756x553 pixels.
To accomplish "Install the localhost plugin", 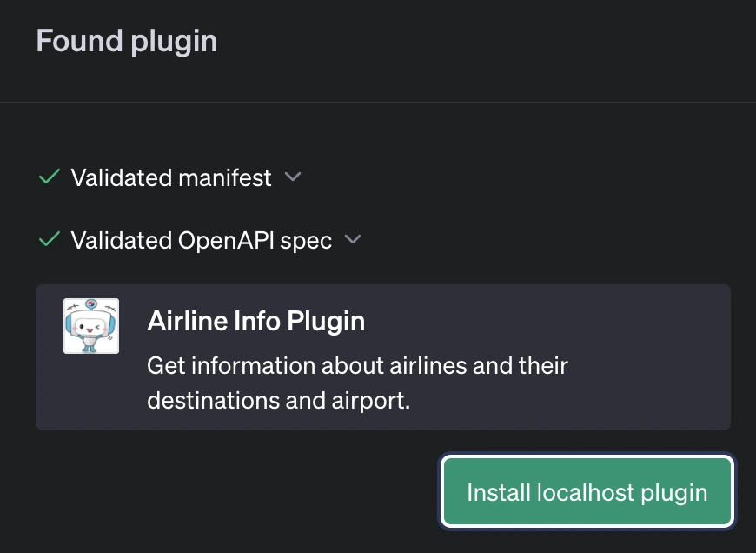I will 587,492.
